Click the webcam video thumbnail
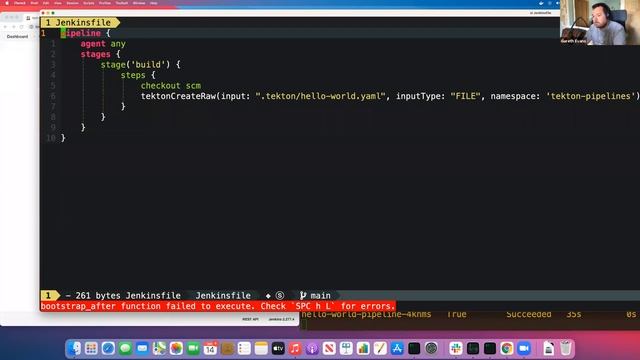640x360 pixels. pos(600,22)
